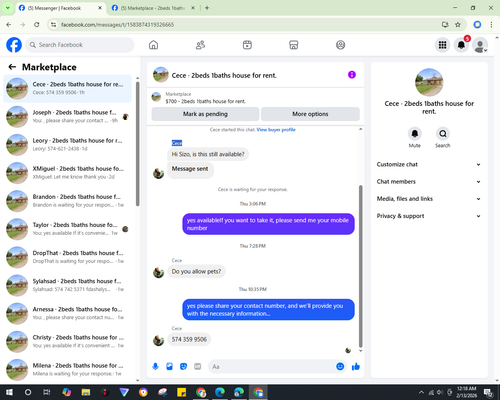Click the bookmark star in address bar
The image size is (500, 400).
(458, 25)
